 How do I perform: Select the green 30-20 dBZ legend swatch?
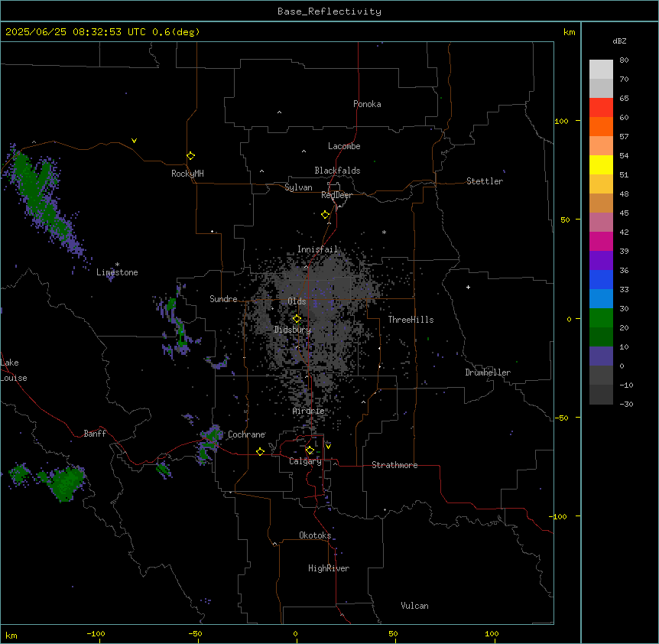point(601,318)
